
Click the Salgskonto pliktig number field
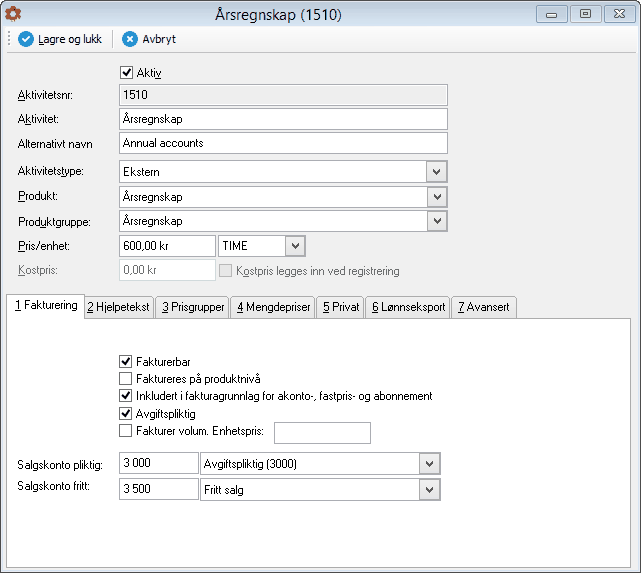(159, 463)
